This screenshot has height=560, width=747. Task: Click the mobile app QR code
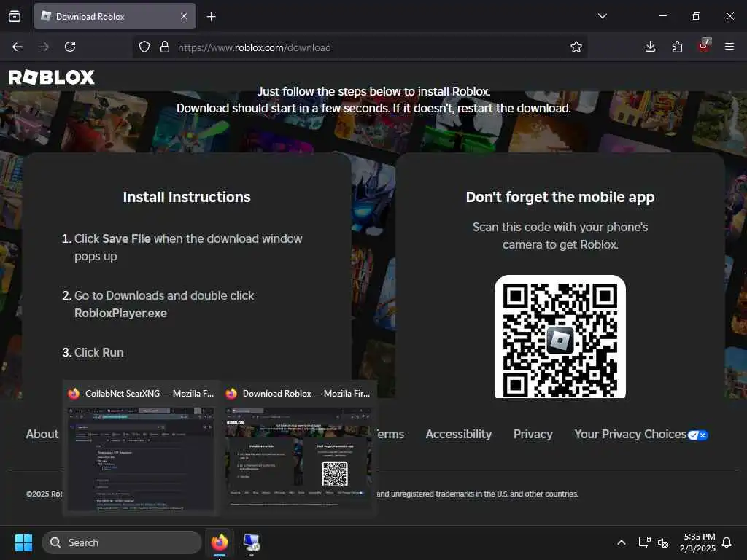click(x=560, y=337)
